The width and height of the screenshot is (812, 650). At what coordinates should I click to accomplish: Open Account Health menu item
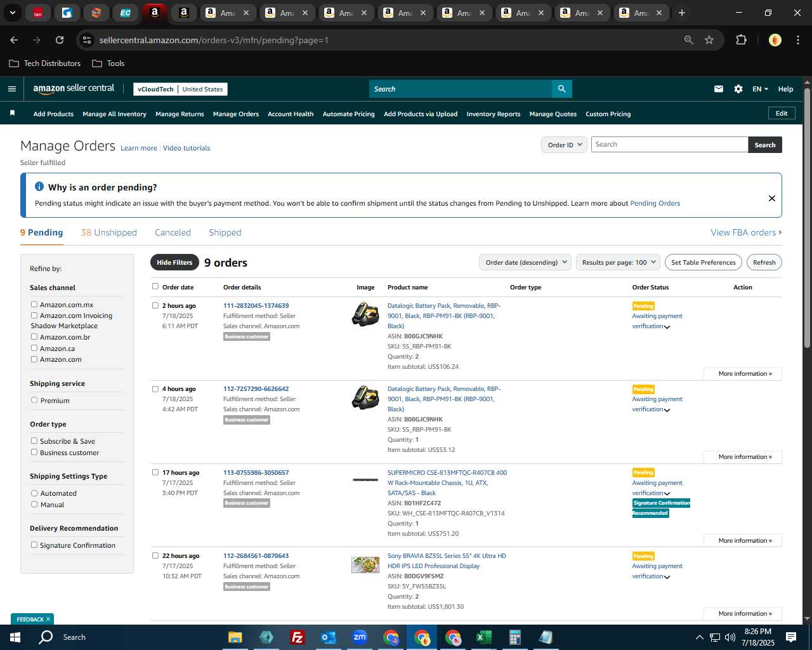pos(291,114)
